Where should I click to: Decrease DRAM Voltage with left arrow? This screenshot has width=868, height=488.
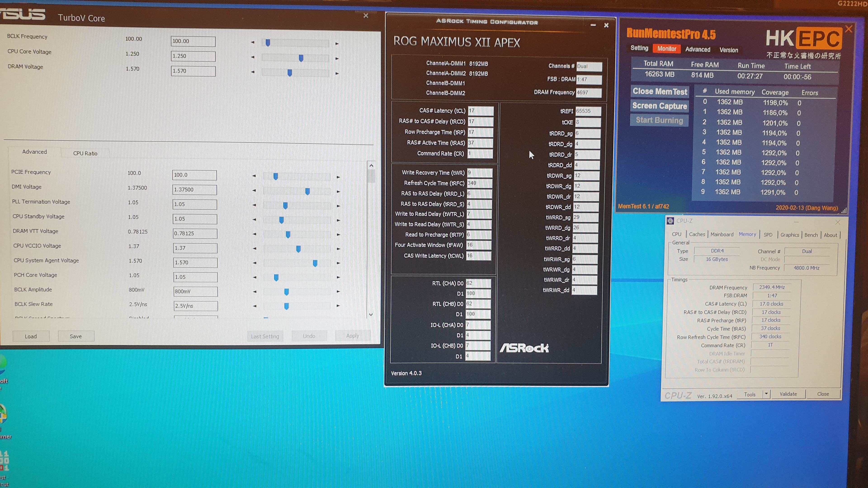tap(252, 72)
